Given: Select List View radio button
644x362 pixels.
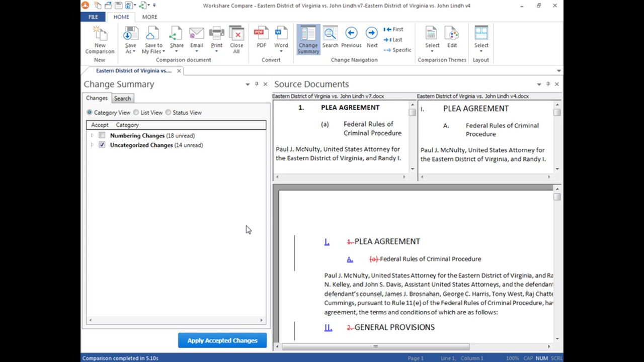Looking at the screenshot, I should click(x=136, y=113).
